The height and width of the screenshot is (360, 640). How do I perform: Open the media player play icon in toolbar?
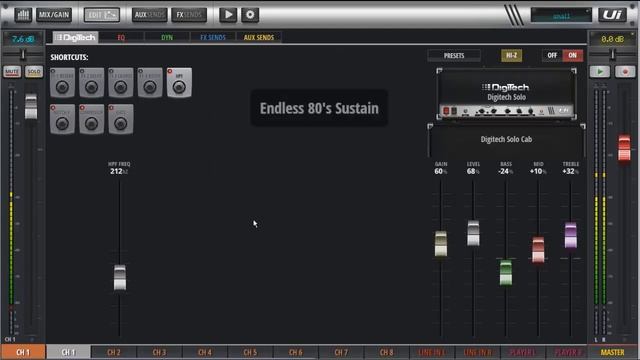coord(228,15)
